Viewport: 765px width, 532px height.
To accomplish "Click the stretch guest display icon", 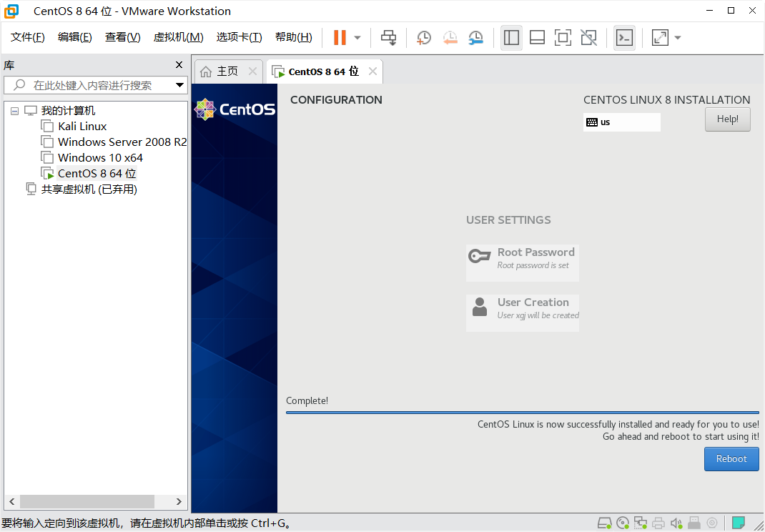I will pos(660,38).
